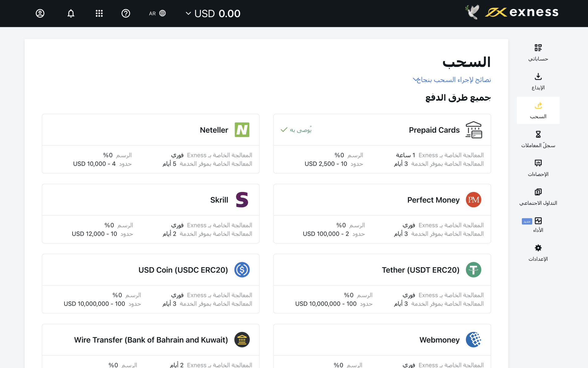
Task: Open the apps grid menu
Action: 99,13
